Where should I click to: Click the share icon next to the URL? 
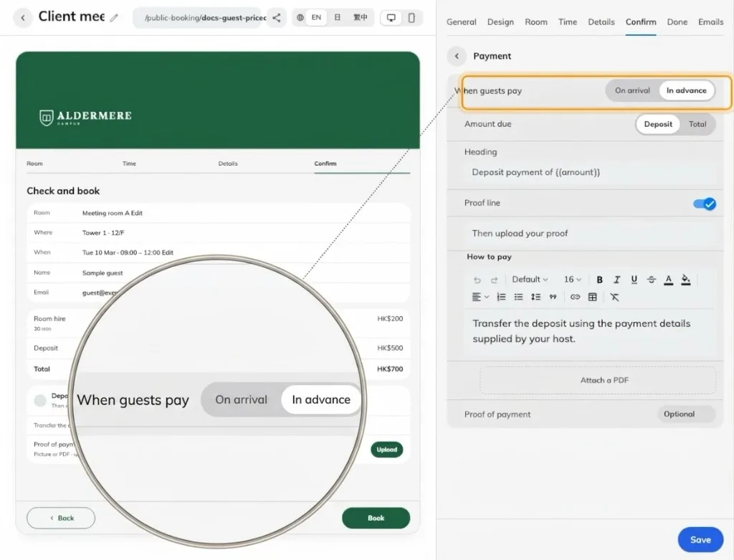pos(277,18)
